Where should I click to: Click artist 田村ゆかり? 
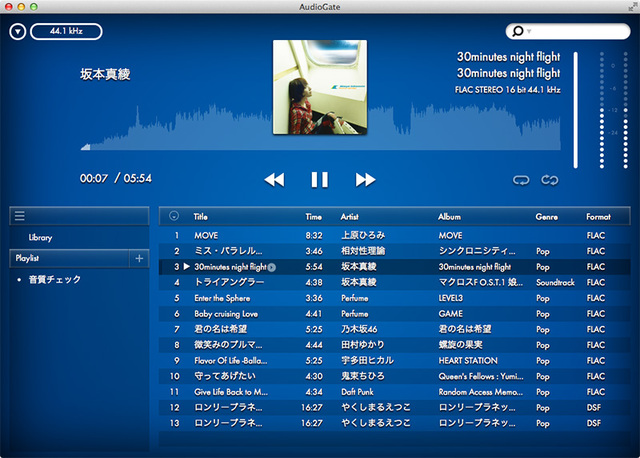pyautogui.click(x=363, y=345)
